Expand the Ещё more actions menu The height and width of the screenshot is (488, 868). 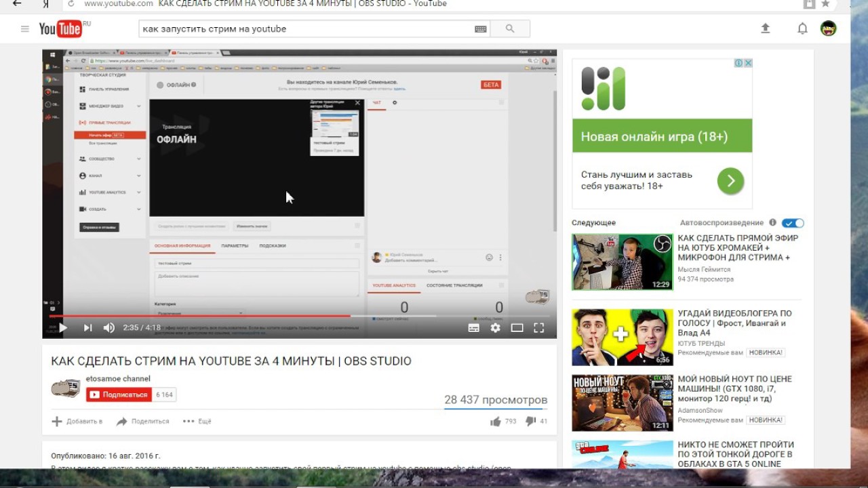(x=197, y=422)
